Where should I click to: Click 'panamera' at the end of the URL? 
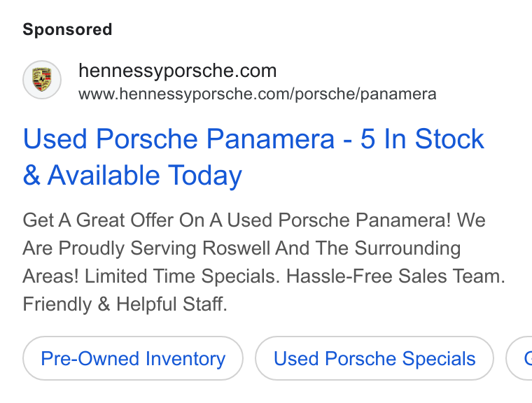pos(398,94)
